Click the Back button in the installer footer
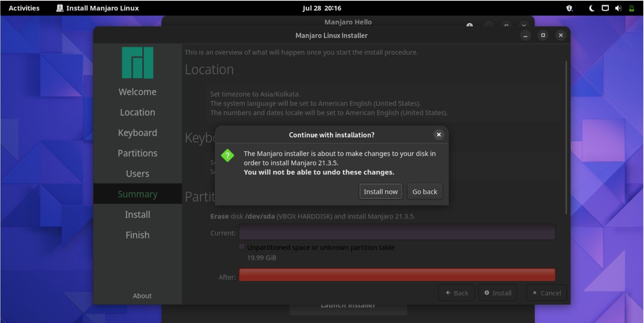This screenshot has width=644, height=323. tap(457, 293)
